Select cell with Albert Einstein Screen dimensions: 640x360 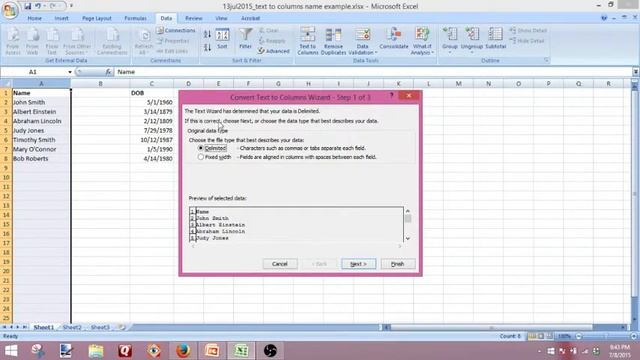41,111
